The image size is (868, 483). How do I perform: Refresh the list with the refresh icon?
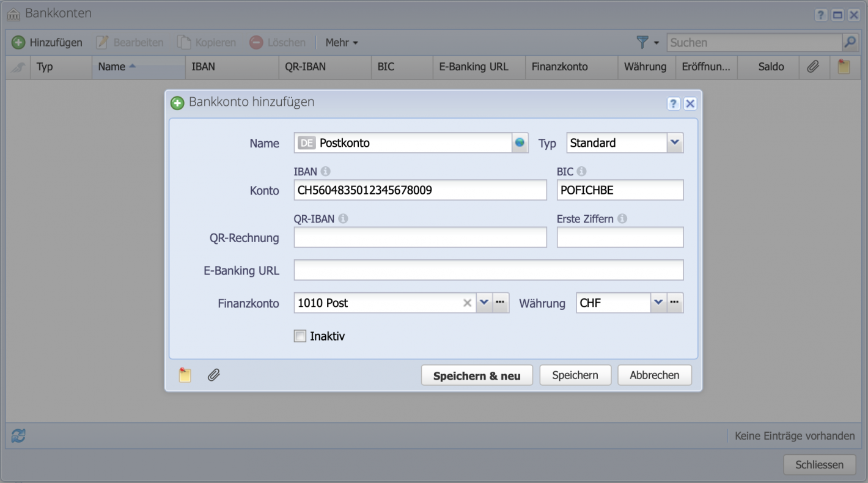(x=18, y=435)
